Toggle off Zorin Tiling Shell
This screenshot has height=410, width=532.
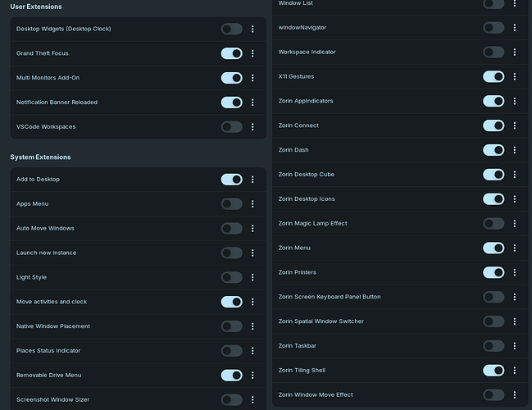(x=493, y=371)
